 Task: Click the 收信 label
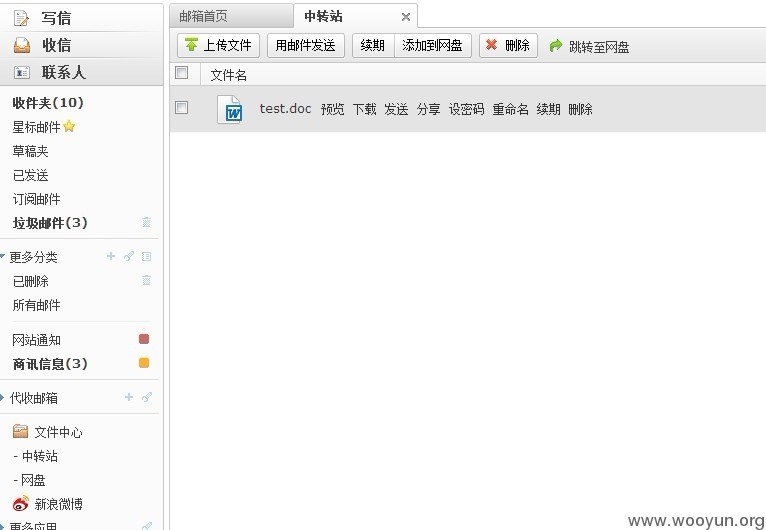[56, 45]
